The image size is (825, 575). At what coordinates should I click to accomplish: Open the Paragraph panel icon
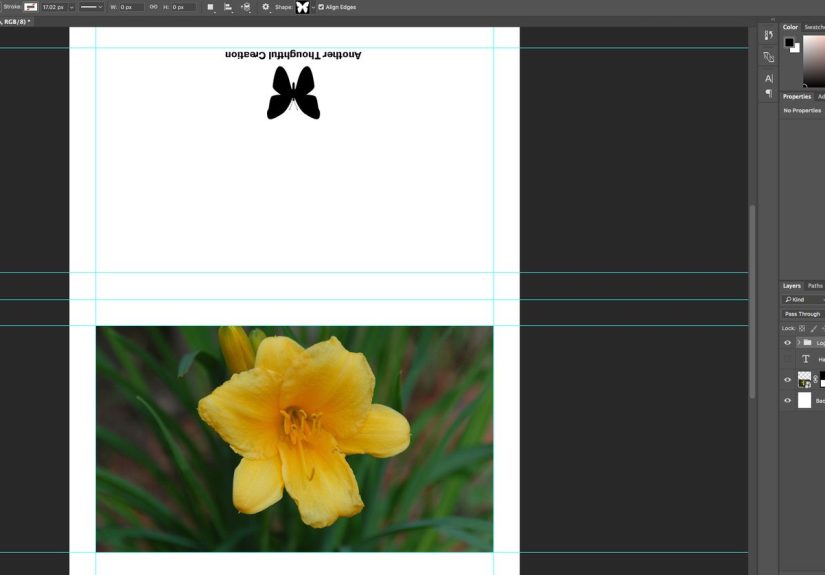(x=769, y=93)
